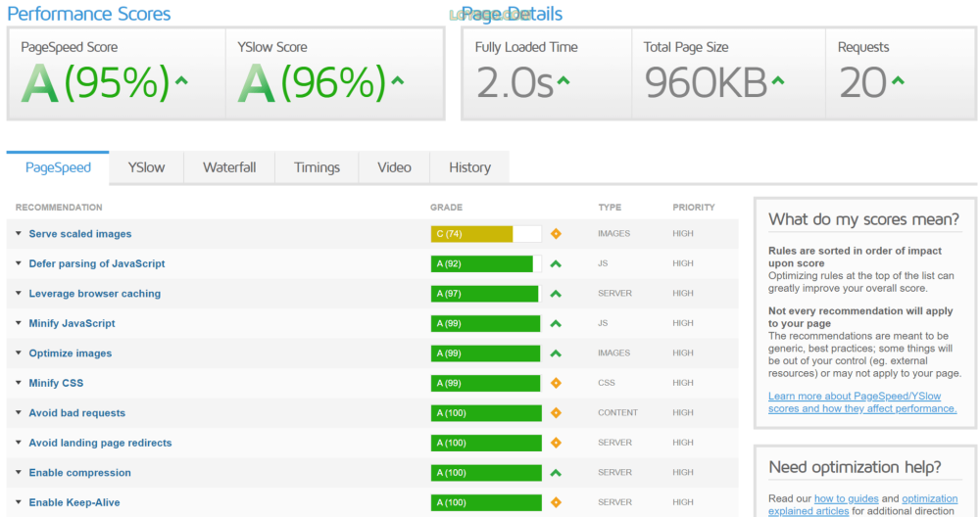
Task: Expand the Enable compression row triangle
Action: point(18,473)
